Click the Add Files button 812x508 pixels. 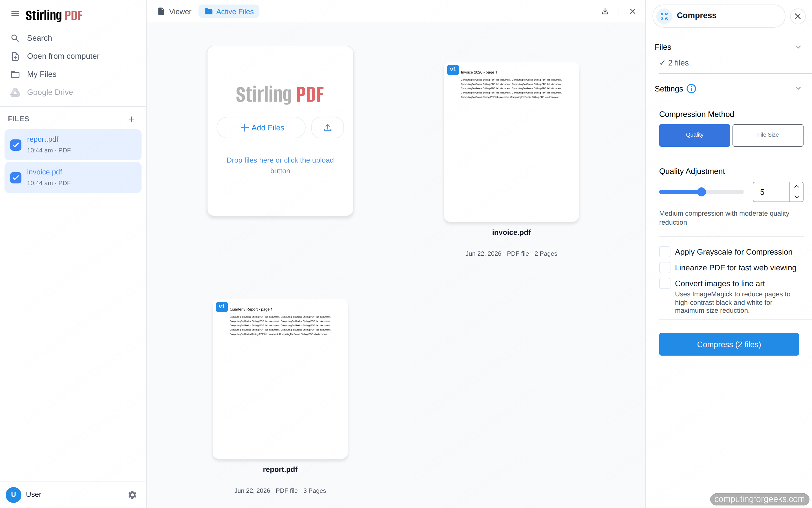(x=261, y=128)
